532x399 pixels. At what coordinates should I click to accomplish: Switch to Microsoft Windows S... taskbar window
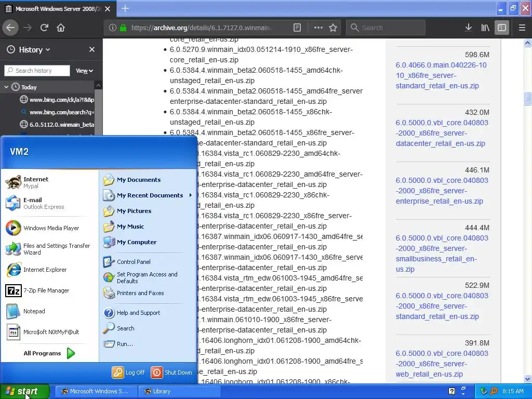96,391
